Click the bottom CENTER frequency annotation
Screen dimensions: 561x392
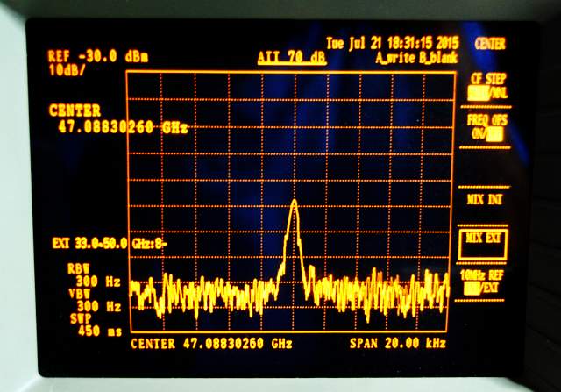coord(211,343)
